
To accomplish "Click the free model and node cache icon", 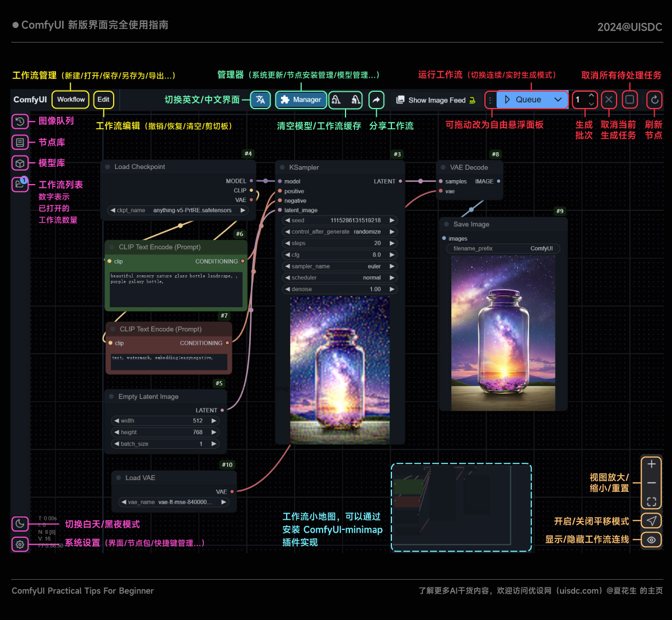I will (x=356, y=100).
